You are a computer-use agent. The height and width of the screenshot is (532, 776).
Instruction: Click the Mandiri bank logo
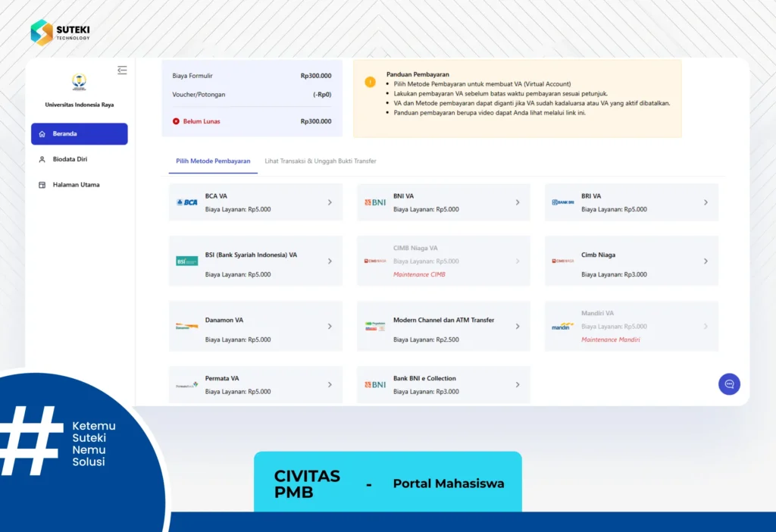(563, 326)
